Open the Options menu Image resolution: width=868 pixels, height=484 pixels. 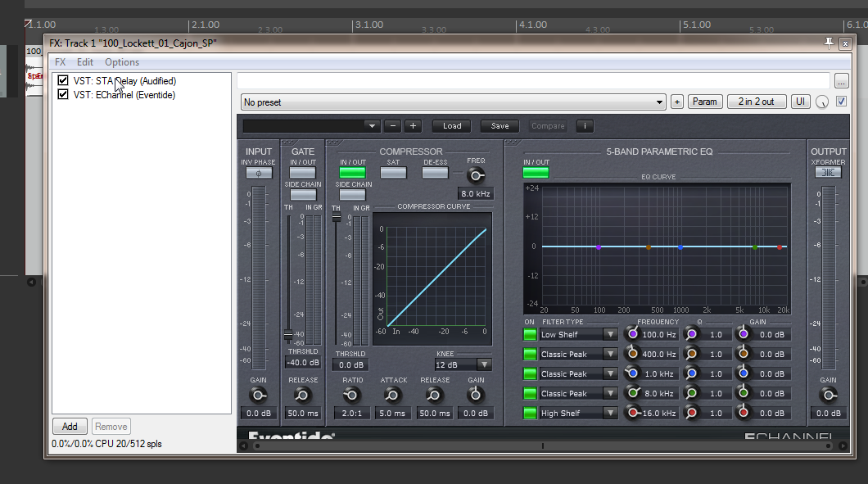tap(122, 62)
